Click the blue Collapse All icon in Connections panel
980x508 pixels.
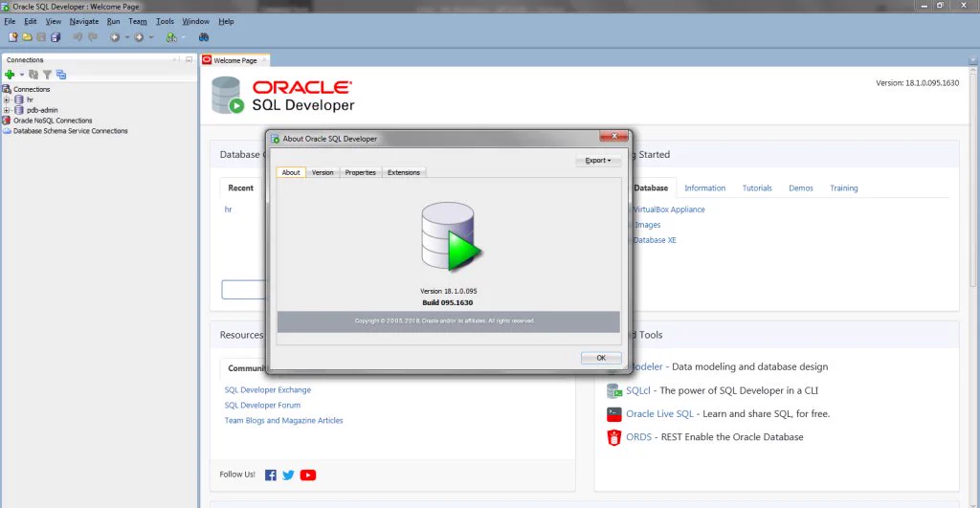coord(60,75)
